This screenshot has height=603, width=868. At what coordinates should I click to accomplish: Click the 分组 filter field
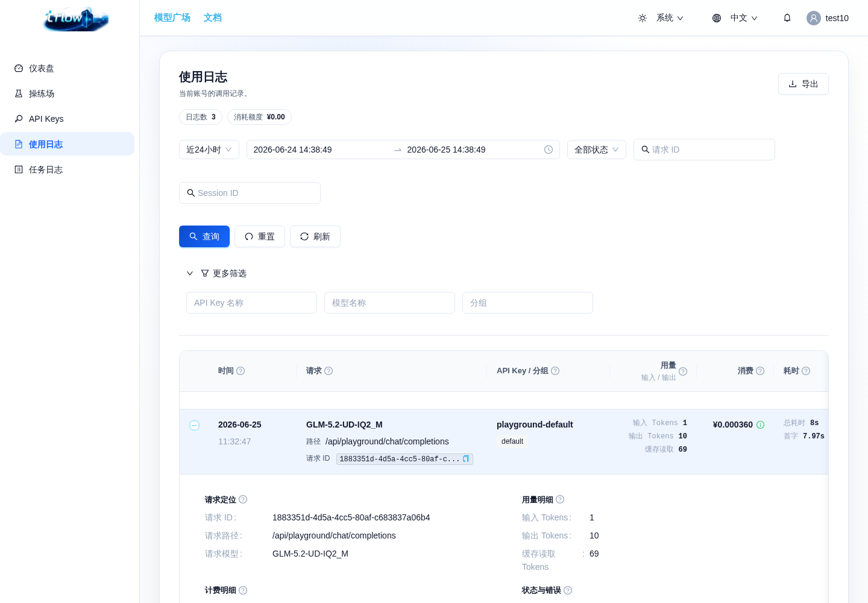pos(527,303)
